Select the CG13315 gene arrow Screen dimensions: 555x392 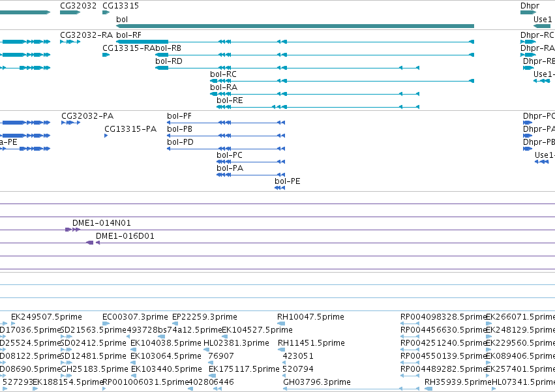[106, 12]
